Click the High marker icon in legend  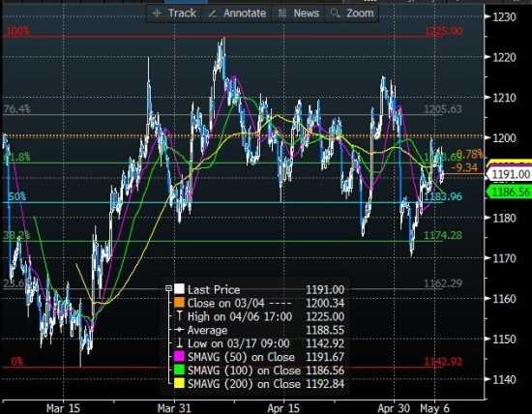point(180,316)
